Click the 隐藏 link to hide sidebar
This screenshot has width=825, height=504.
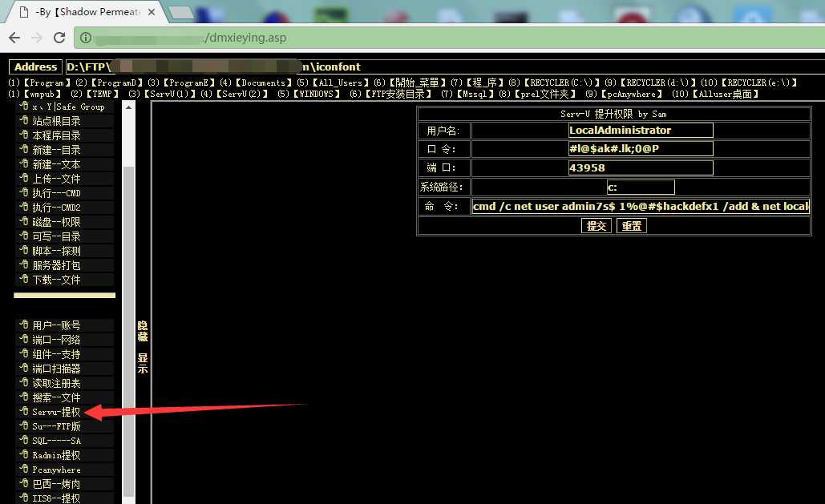[143, 331]
